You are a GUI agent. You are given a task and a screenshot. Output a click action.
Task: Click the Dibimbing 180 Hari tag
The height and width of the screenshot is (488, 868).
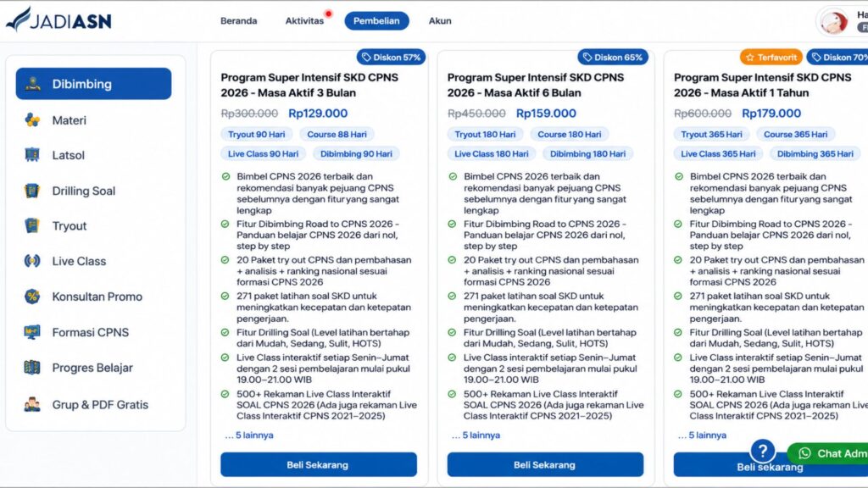588,154
